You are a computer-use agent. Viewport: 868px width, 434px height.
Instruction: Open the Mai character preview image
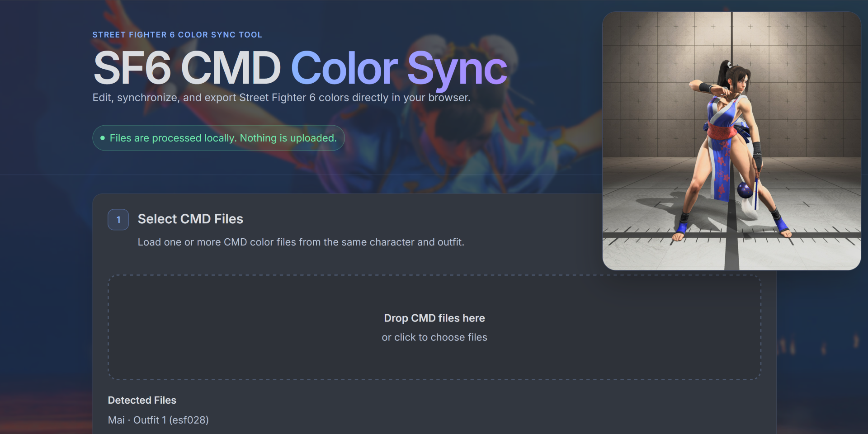tap(731, 141)
